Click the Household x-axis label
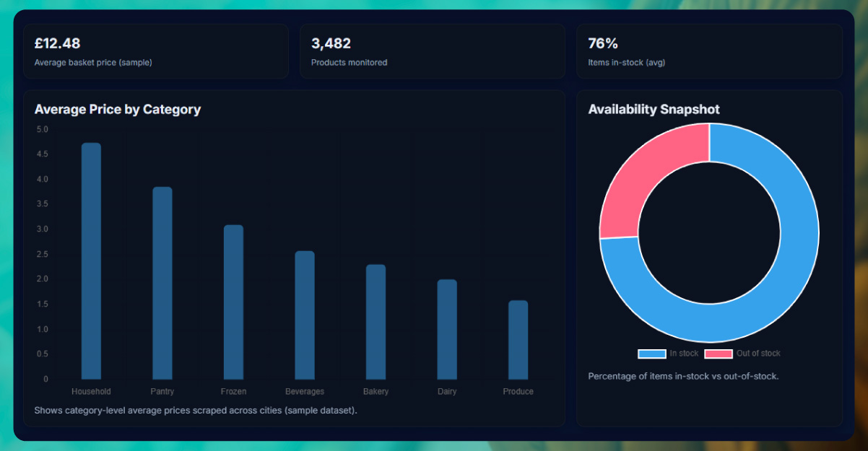Viewport: 868px width, 451px height. tap(91, 392)
